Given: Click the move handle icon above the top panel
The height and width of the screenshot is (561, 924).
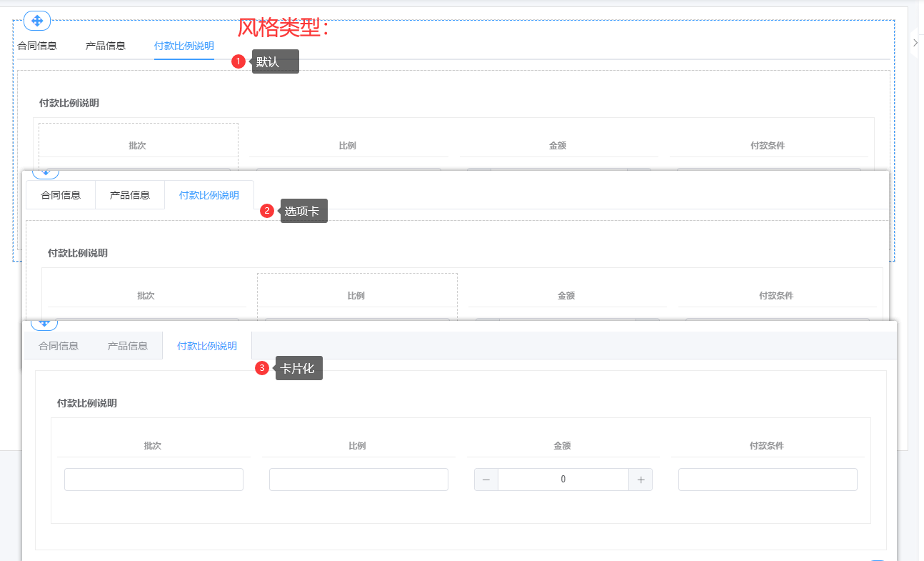Looking at the screenshot, I should click(37, 21).
